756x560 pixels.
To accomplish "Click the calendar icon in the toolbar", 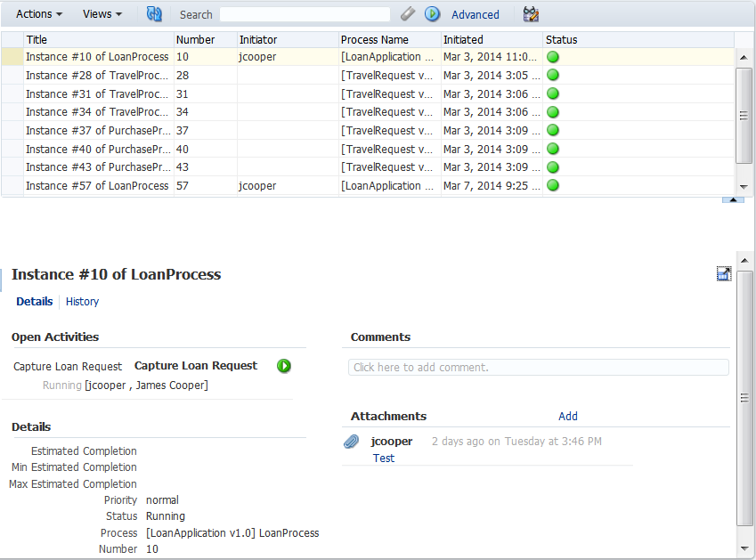I will 531,14.
